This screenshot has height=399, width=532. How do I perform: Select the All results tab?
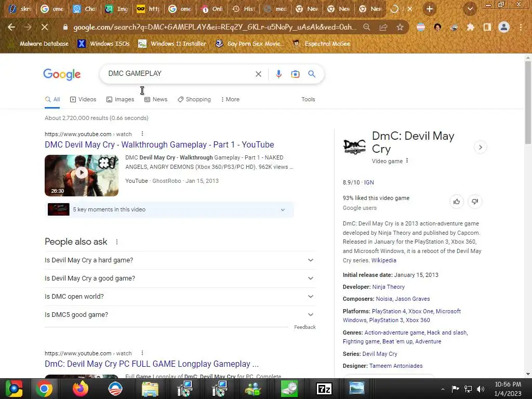pos(52,99)
